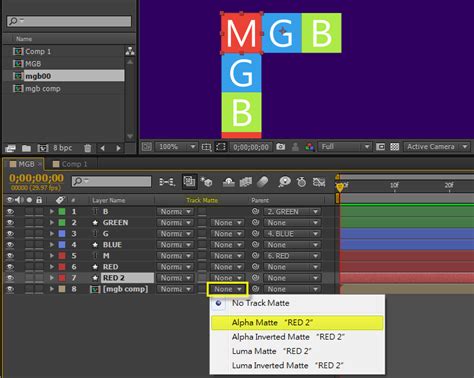Open the Composition Mini-Flowchart icon
Image resolution: width=474 pixels, height=378 pixels.
pyautogui.click(x=167, y=182)
